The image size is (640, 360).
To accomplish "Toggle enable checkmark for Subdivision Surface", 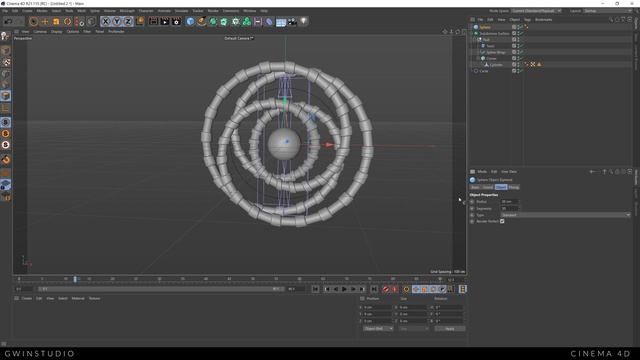I will [521, 33].
